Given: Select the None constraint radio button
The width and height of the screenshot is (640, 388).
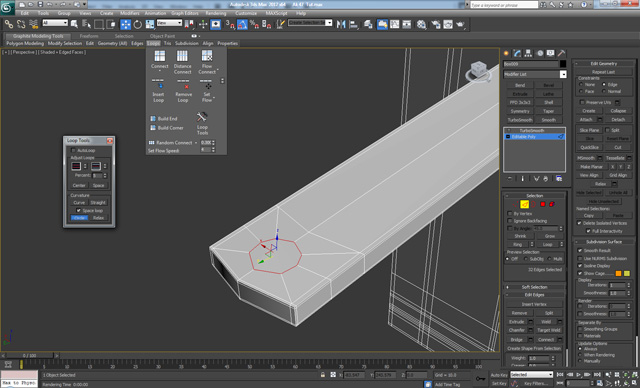Looking at the screenshot, I should coord(581,84).
